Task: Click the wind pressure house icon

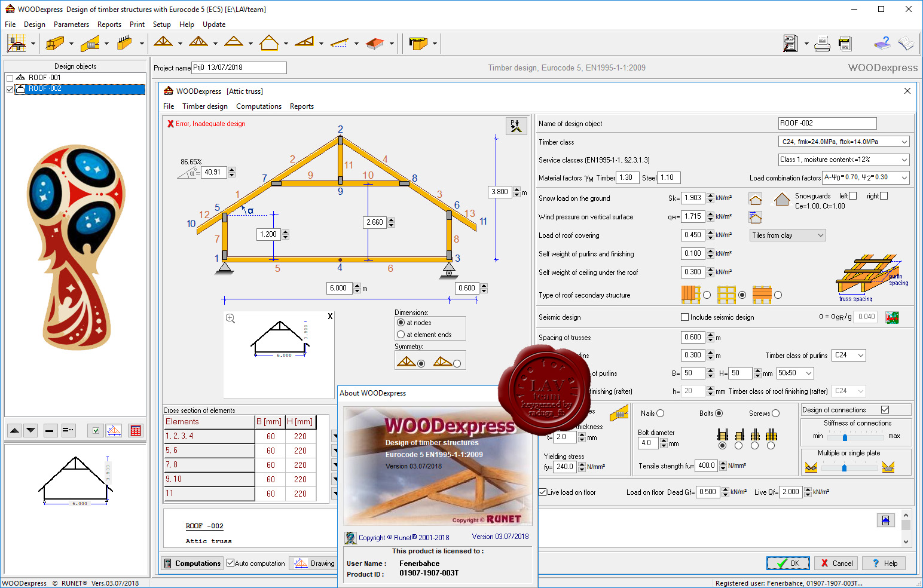Action: point(755,217)
